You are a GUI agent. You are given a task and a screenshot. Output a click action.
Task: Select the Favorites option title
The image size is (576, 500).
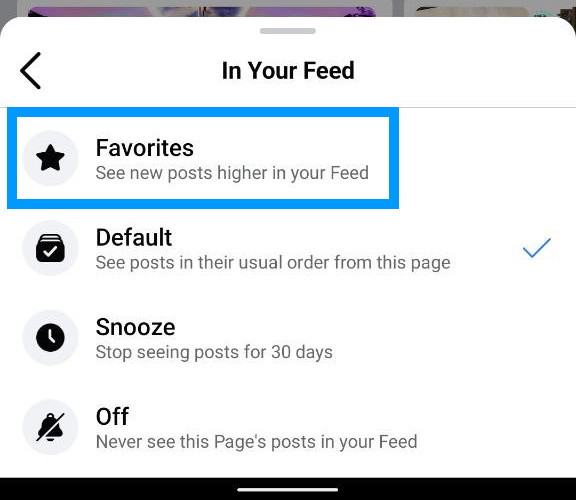(x=145, y=148)
